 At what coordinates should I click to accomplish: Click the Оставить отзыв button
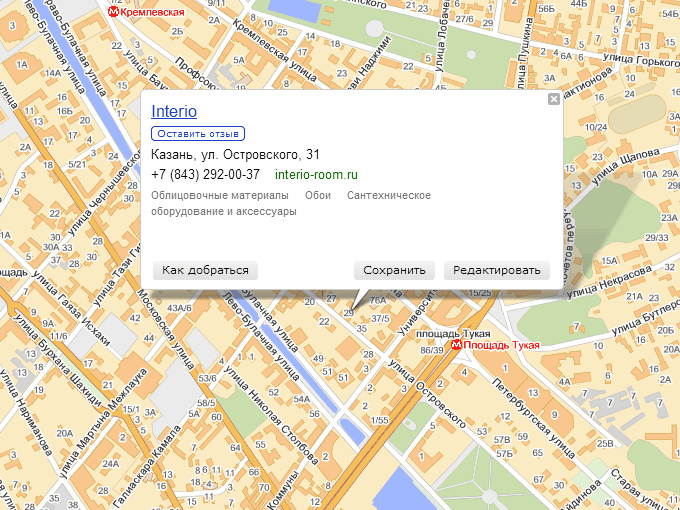point(198,134)
